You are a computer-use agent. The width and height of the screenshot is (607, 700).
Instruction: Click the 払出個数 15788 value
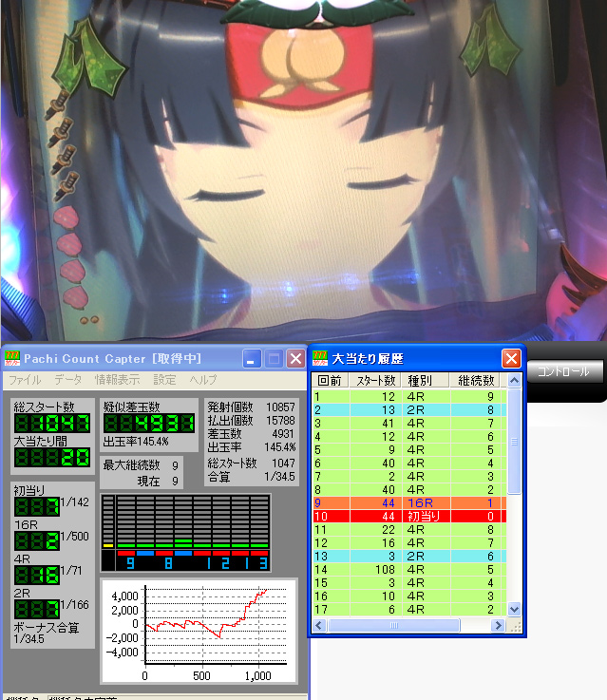(x=280, y=421)
